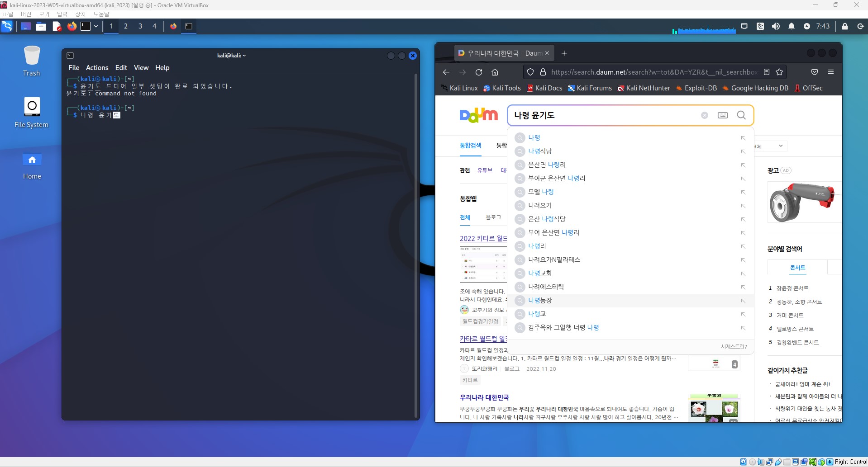Click the terminal scrollbar
Viewport: 868px width, 467px height.
pyautogui.click(x=416, y=245)
